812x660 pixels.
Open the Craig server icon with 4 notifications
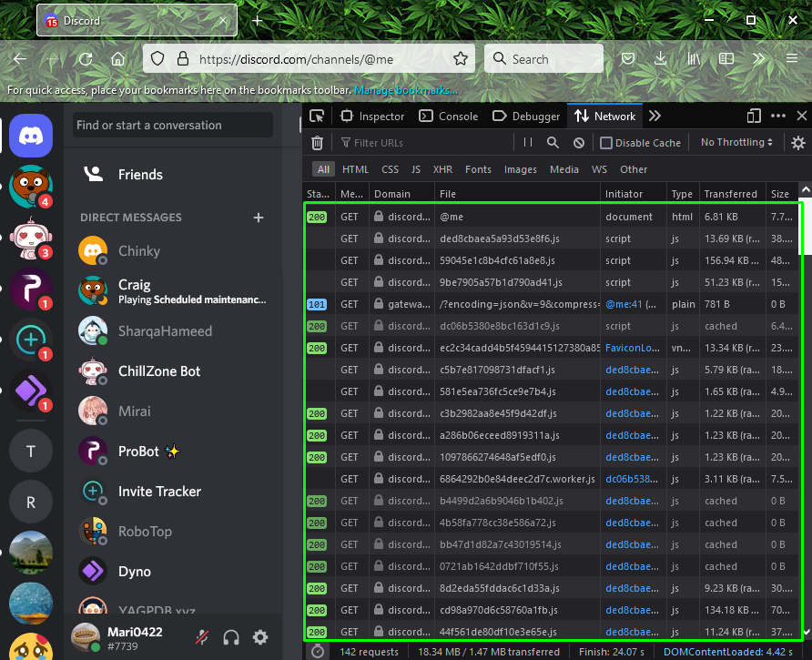pos(31,187)
